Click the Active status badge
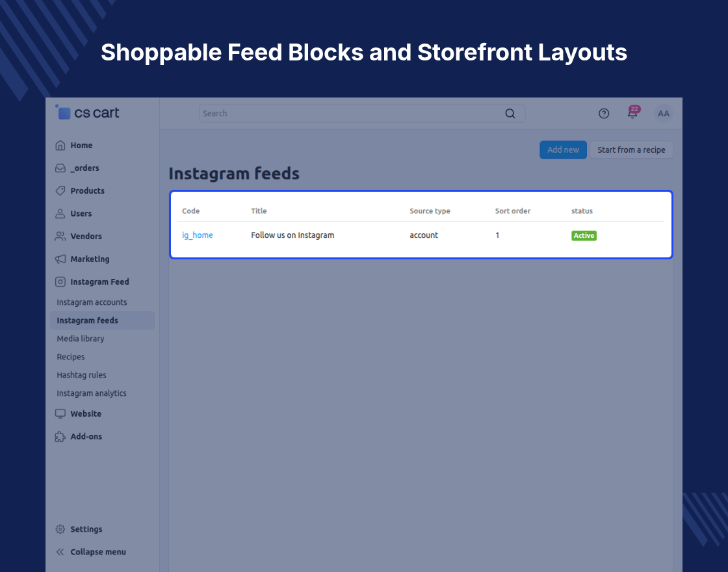This screenshot has height=572, width=728. pos(584,235)
